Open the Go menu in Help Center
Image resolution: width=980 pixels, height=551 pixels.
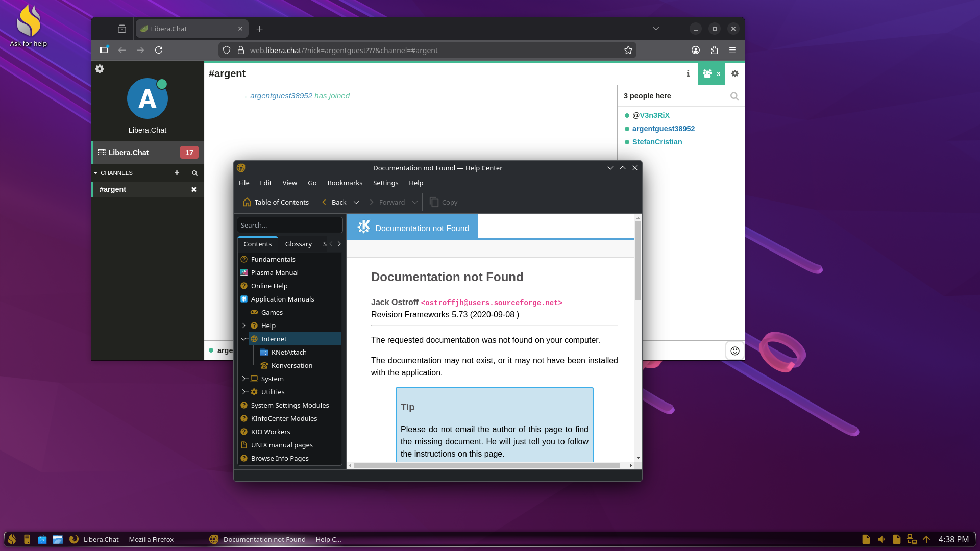312,183
